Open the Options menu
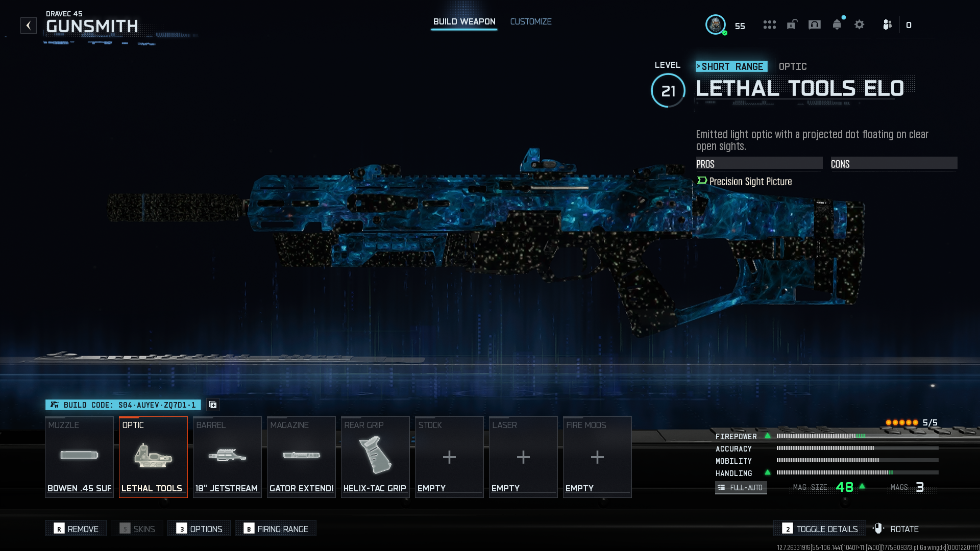This screenshot has width=980, height=551. point(199,529)
